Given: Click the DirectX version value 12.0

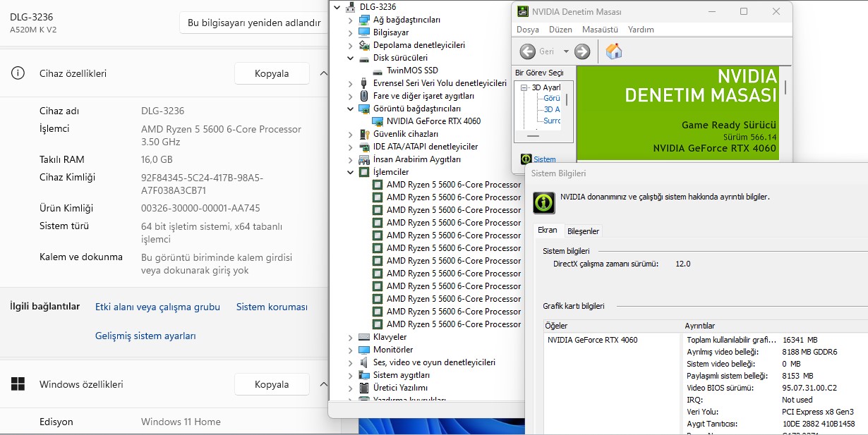Looking at the screenshot, I should [x=683, y=264].
